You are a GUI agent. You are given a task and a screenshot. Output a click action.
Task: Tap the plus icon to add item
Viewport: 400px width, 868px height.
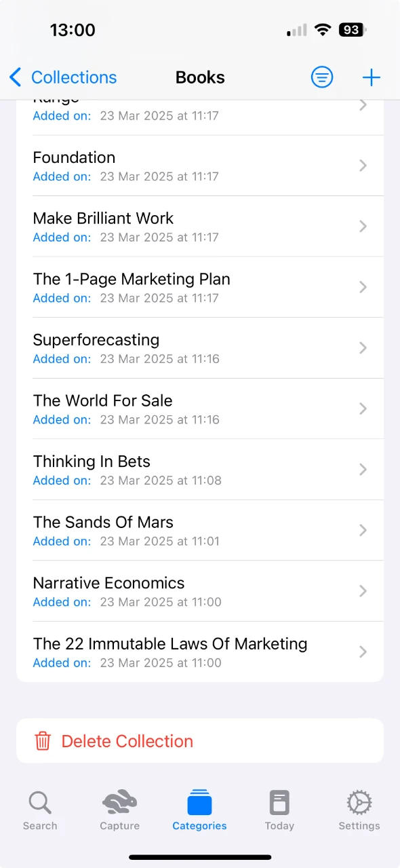point(372,77)
